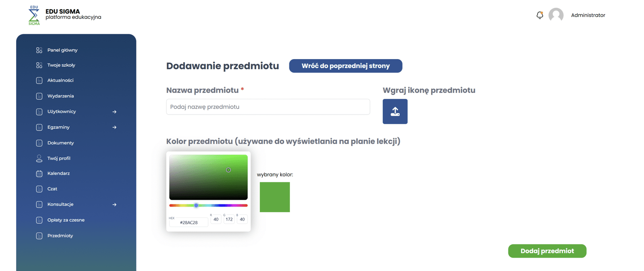The height and width of the screenshot is (271, 644).
Task: Expand the Użytkownicy submenu arrow
Action: (114, 112)
